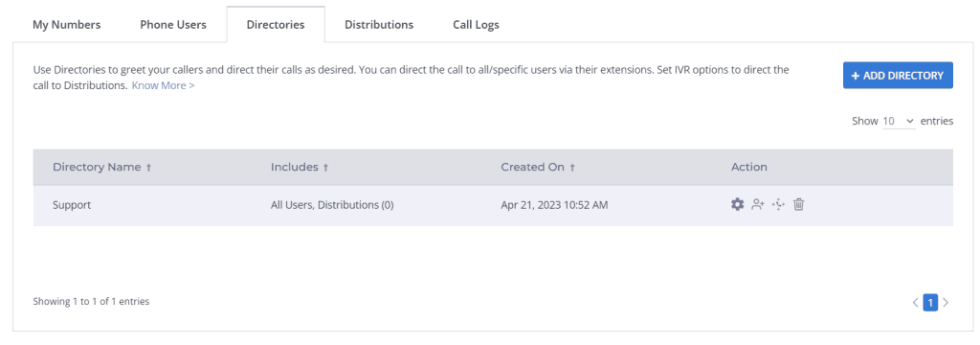Switch to the Phone Users tab
Screen dimensions: 980x345
tap(173, 25)
